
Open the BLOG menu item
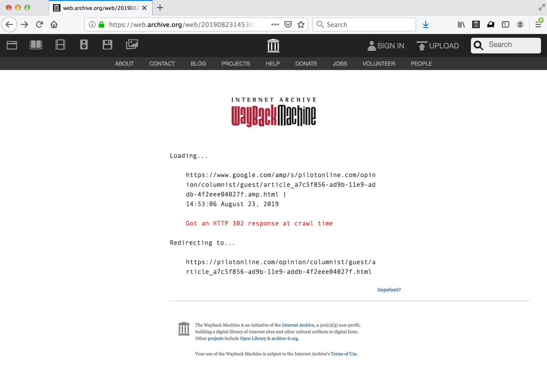click(x=198, y=64)
